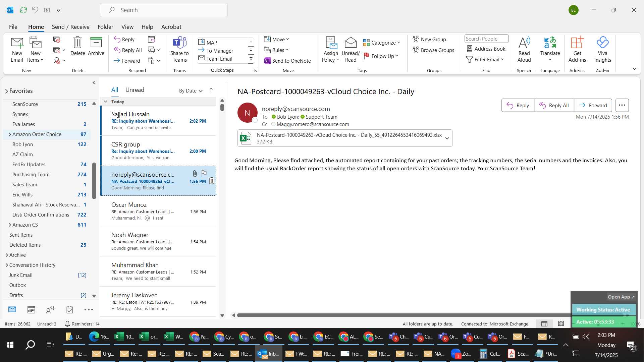Viewport: 644px width, 362px height.
Task: Delete the noreply message via its trash icon
Action: point(212,181)
